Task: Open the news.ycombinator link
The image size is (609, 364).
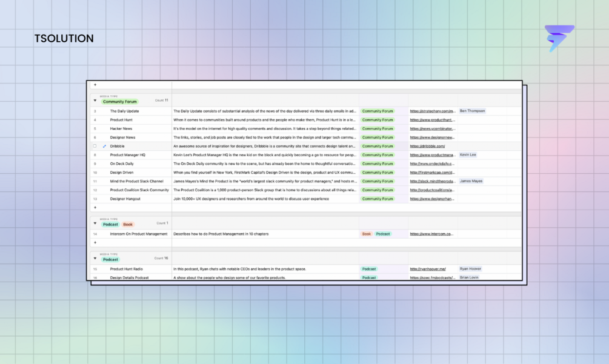Action: point(432,128)
